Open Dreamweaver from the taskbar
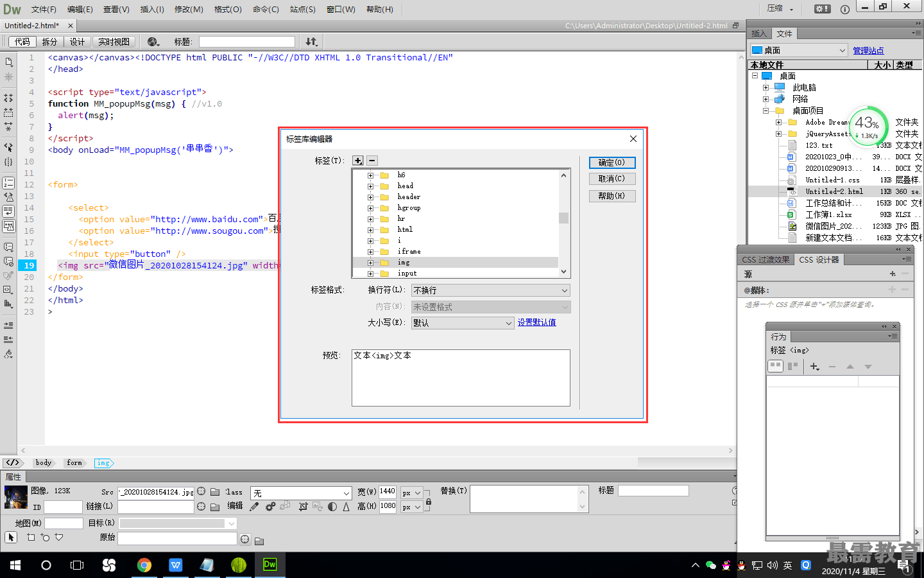The width and height of the screenshot is (924, 578). click(x=270, y=565)
